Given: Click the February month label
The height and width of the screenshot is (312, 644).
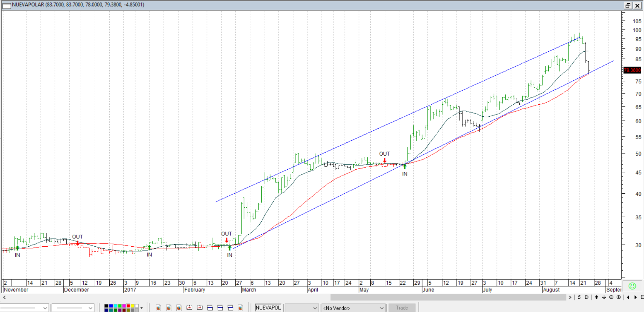Looking at the screenshot, I should click(x=195, y=290).
